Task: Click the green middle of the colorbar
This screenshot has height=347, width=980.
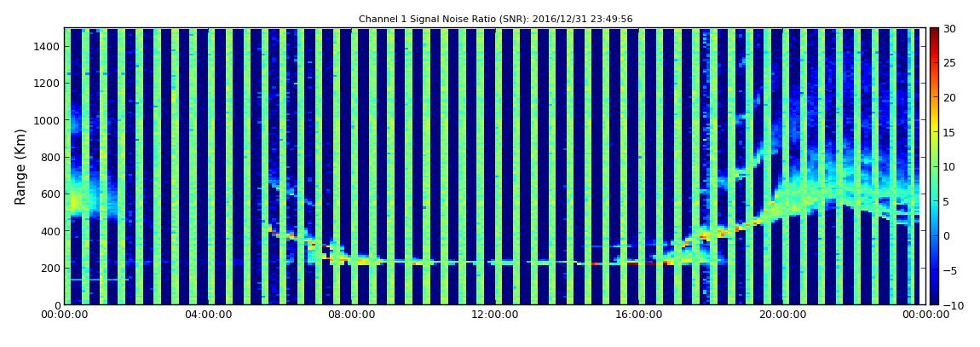Action: [x=934, y=166]
